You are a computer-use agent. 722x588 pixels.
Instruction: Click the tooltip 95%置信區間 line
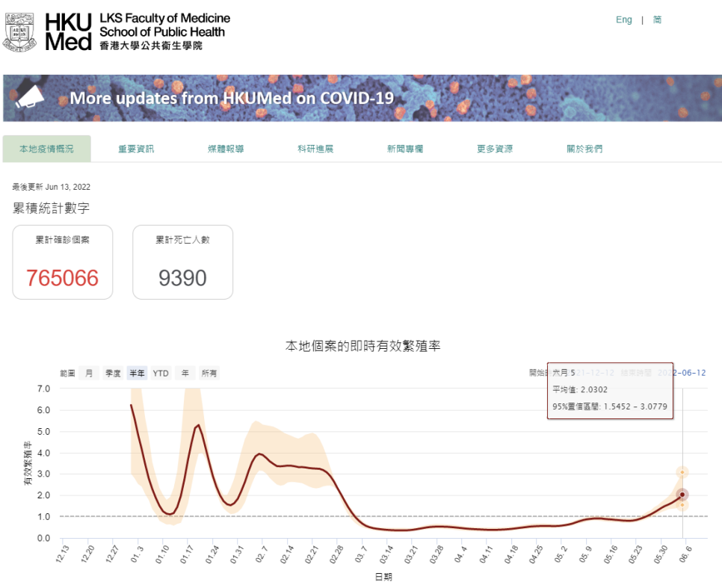[610, 406]
